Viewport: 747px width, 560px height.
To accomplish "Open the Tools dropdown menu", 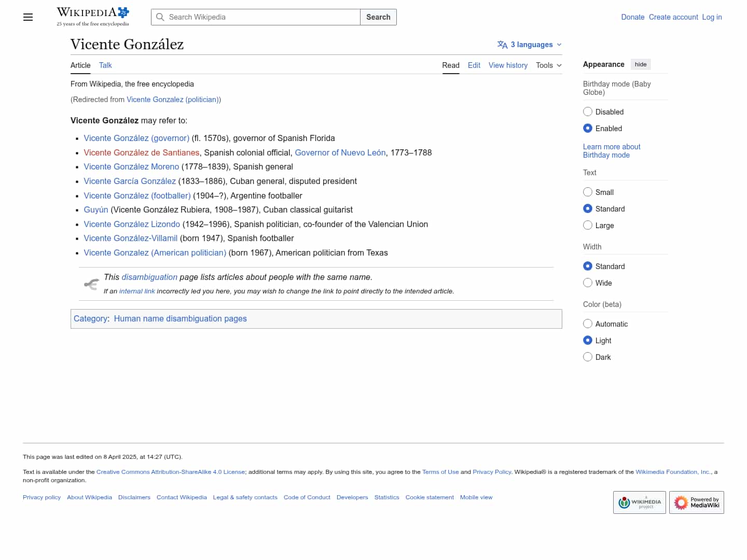I will [548, 65].
